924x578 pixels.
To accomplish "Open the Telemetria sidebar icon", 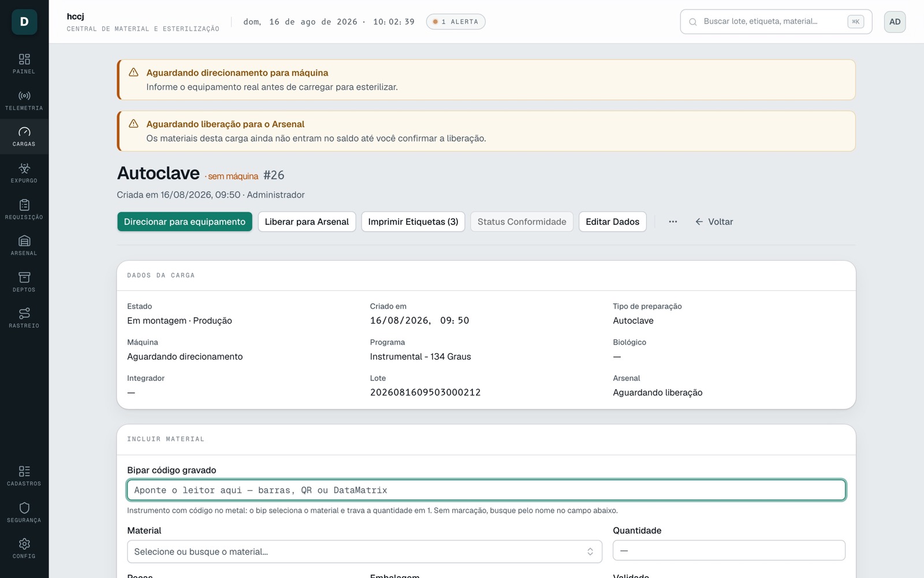I will click(x=24, y=96).
